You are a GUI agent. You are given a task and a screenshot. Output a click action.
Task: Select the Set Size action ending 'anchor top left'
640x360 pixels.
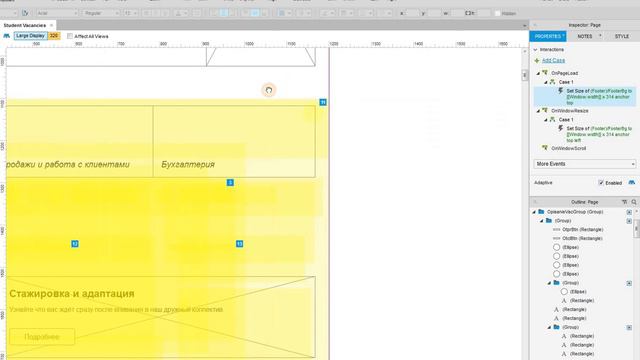599,134
